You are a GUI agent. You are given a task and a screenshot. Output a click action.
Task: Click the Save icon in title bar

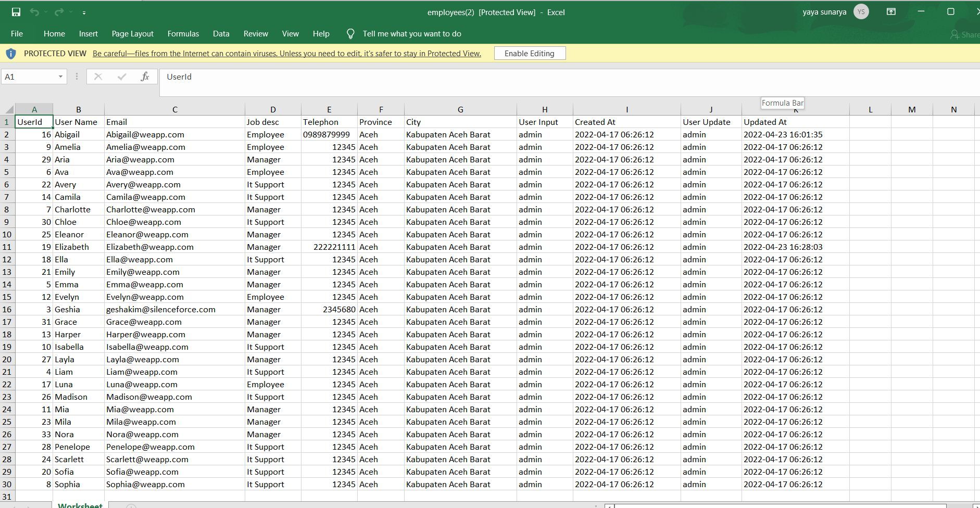click(16, 12)
